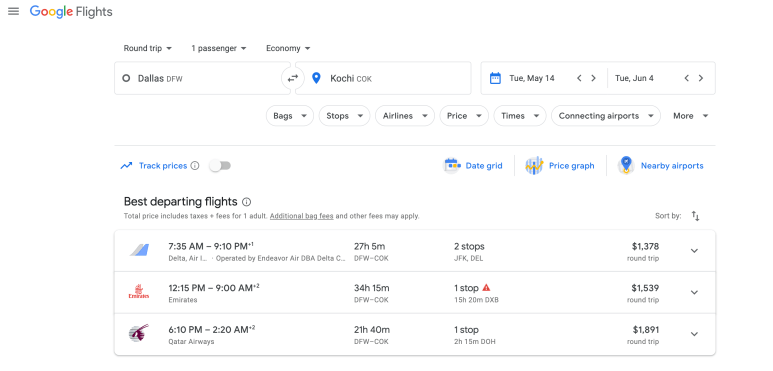Click the Date grid calendar icon
The height and width of the screenshot is (371, 773).
[x=452, y=166]
